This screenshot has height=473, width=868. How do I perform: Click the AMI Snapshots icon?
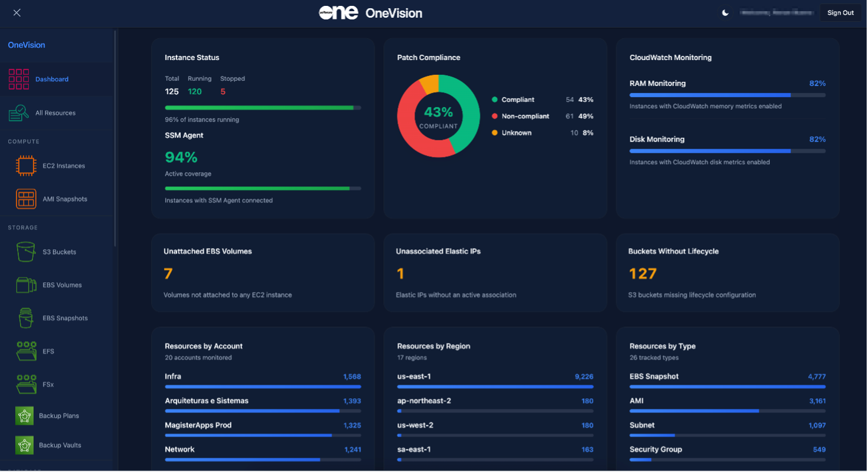(26, 199)
